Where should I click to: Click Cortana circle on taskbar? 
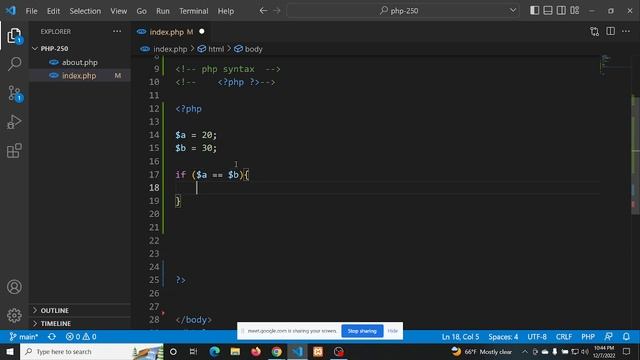click(x=173, y=351)
